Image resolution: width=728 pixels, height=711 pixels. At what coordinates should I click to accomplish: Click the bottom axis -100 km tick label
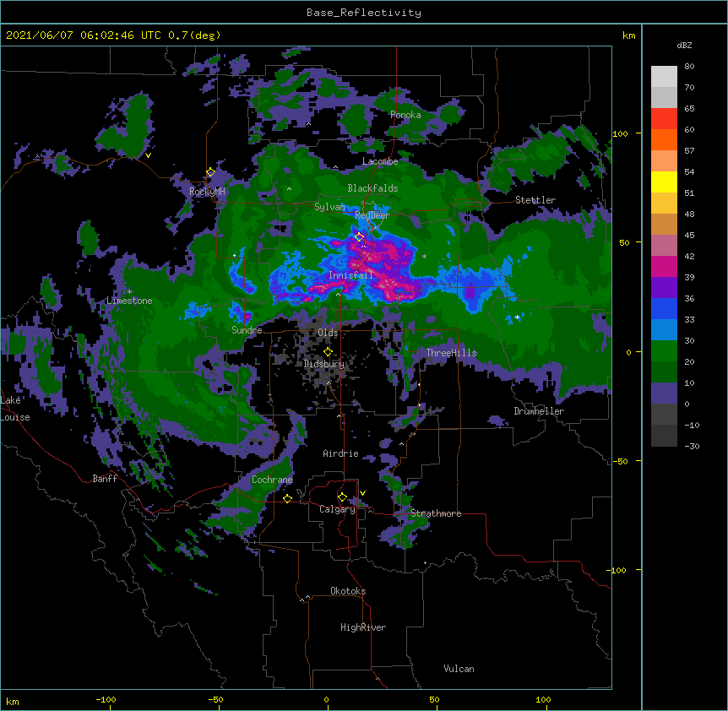click(x=106, y=699)
